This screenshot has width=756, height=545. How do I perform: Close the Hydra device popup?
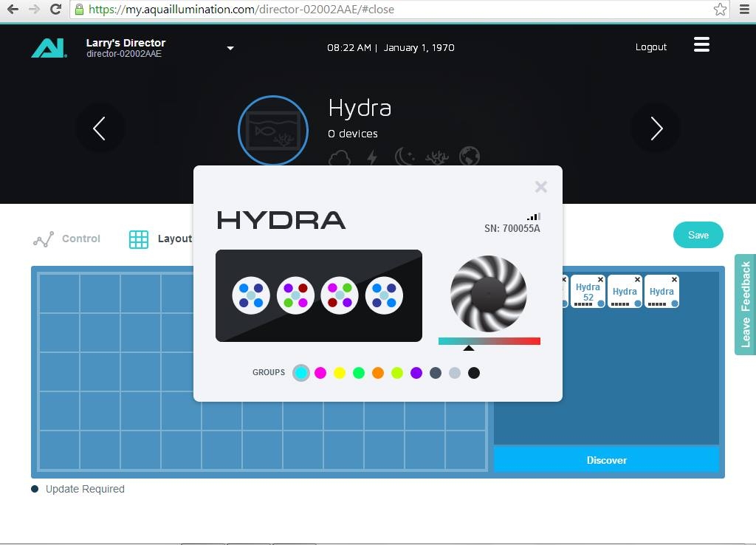pos(541,187)
